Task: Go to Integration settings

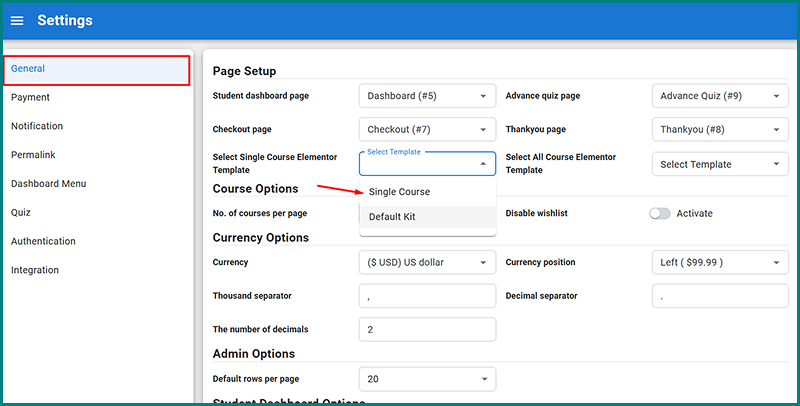Action: click(x=35, y=270)
